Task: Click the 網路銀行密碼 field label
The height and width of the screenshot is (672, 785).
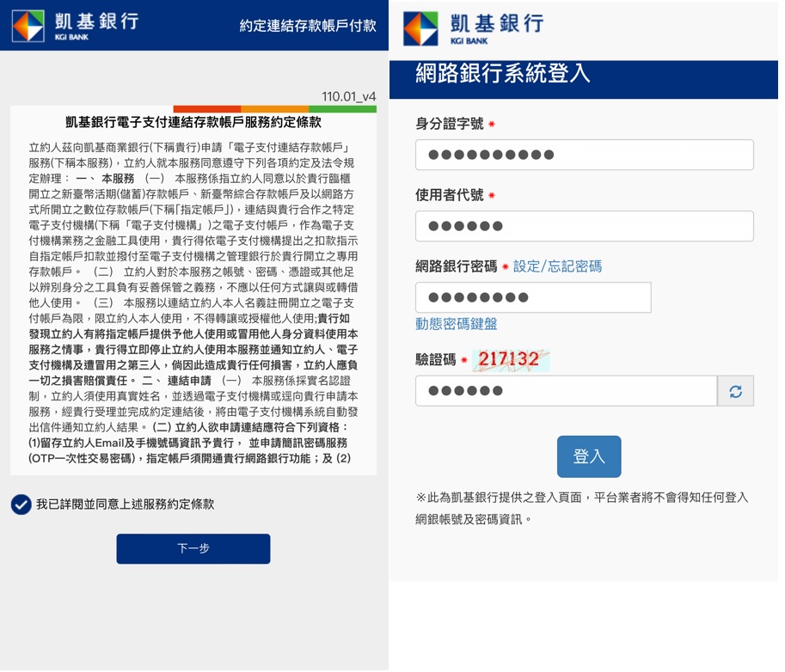Action: 456,266
